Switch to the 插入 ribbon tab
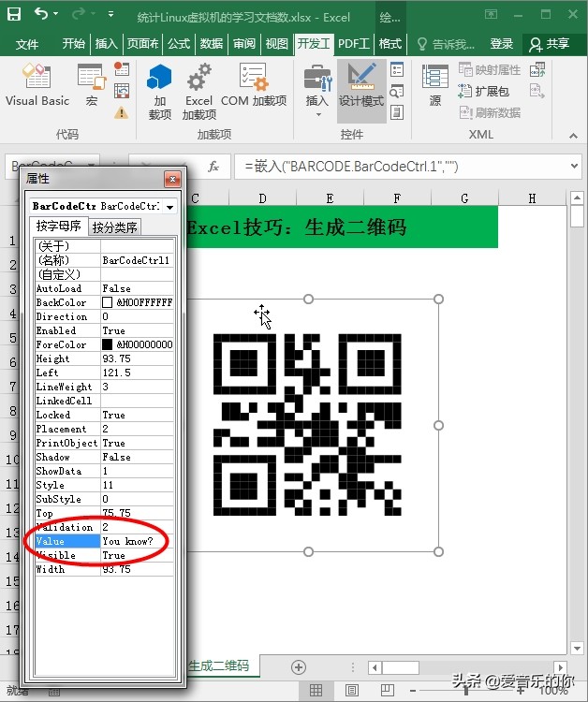 click(106, 44)
